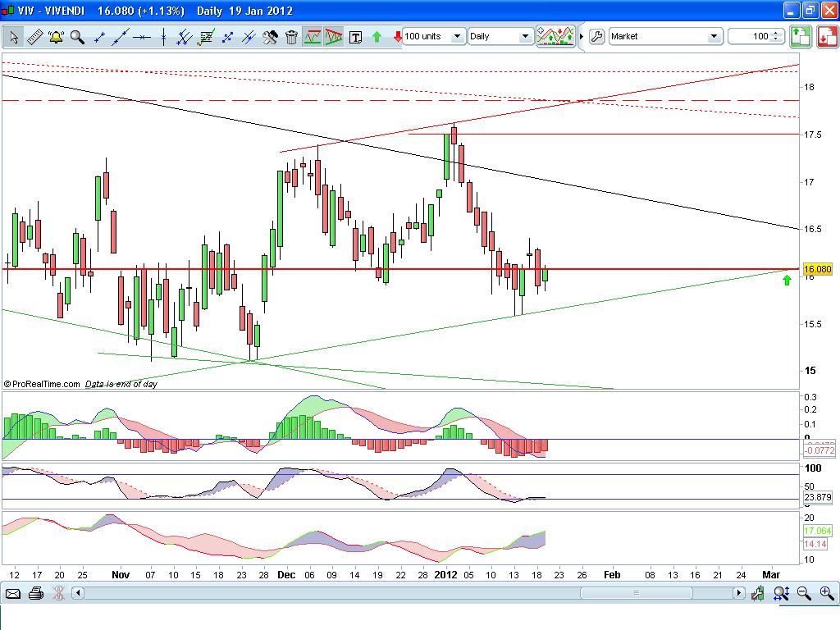Click the Feb label on the date axis
Viewport: 840px width, 630px height.
[612, 575]
